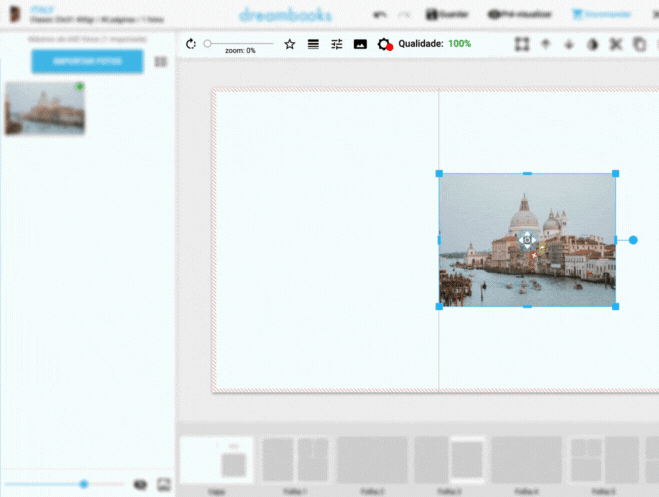The height and width of the screenshot is (497, 659).
Task: Click the undo arrow in top bar
Action: [x=379, y=15]
